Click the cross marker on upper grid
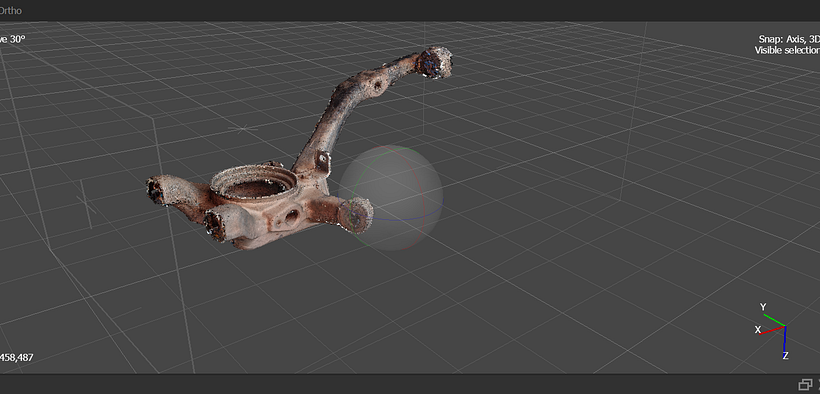The height and width of the screenshot is (394, 820). pyautogui.click(x=243, y=129)
